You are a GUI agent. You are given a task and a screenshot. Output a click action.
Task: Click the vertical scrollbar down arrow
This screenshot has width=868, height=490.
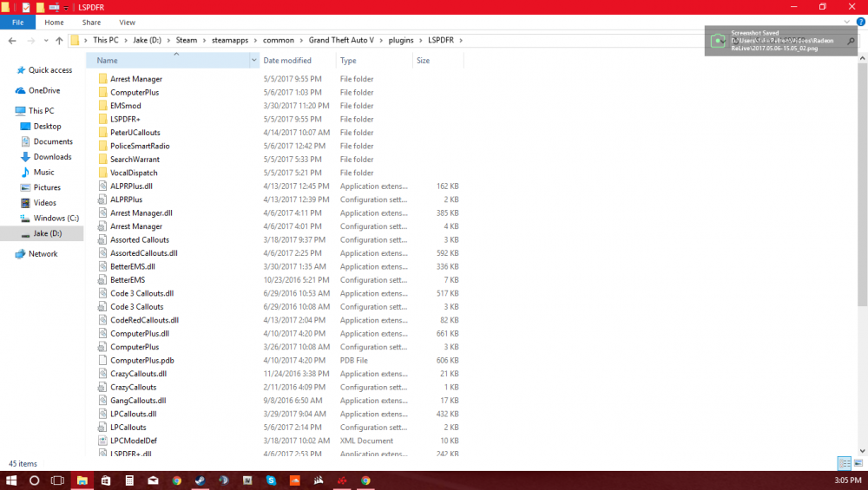point(863,451)
